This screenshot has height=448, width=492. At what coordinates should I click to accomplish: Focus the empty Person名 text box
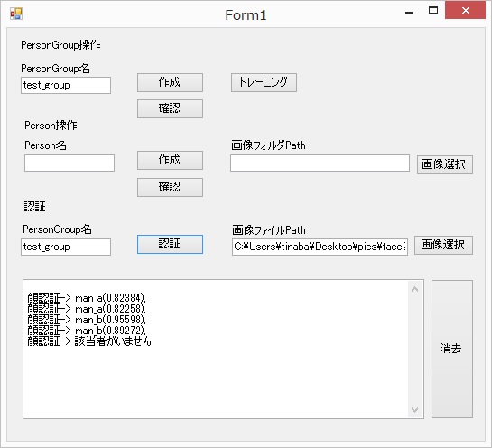tap(70, 163)
